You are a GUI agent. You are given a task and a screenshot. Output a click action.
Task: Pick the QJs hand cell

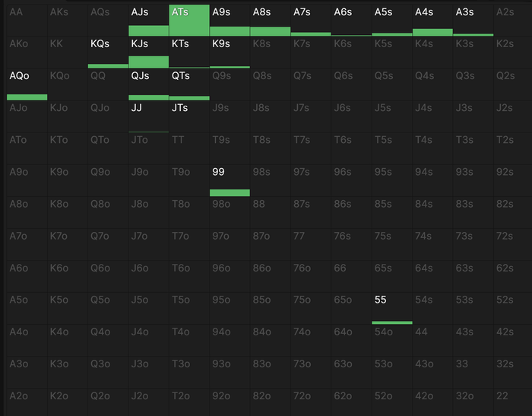tap(149, 84)
